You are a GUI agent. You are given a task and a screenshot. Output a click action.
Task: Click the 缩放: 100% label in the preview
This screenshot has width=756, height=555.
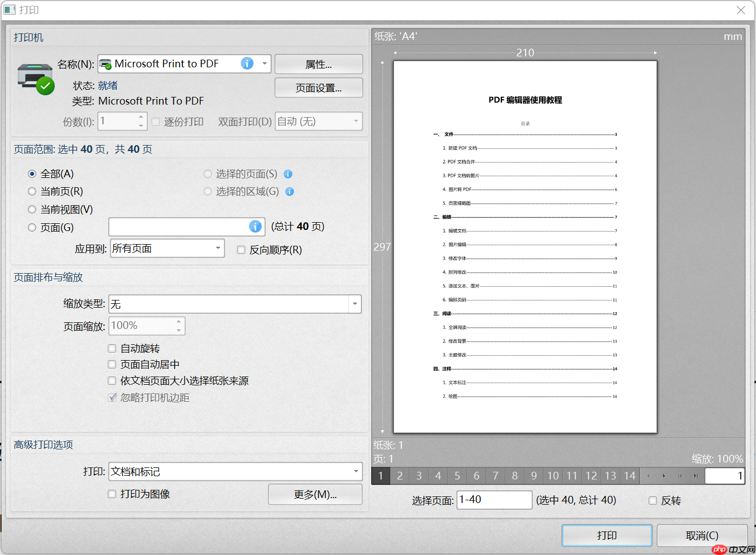(x=717, y=459)
